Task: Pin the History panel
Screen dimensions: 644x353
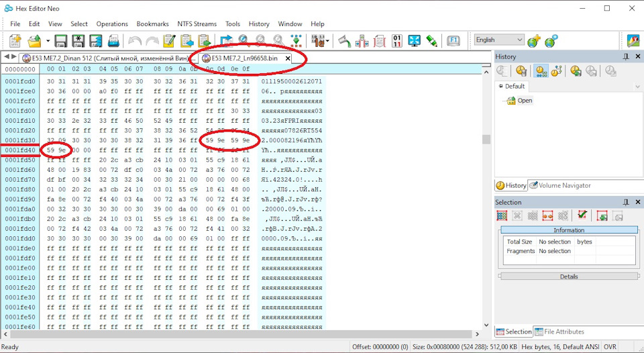Action: click(625, 57)
